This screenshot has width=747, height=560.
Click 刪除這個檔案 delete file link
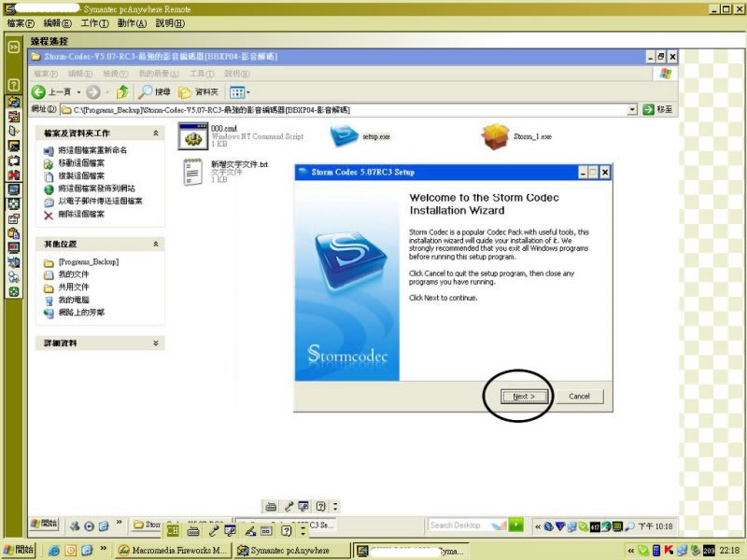tap(81, 215)
